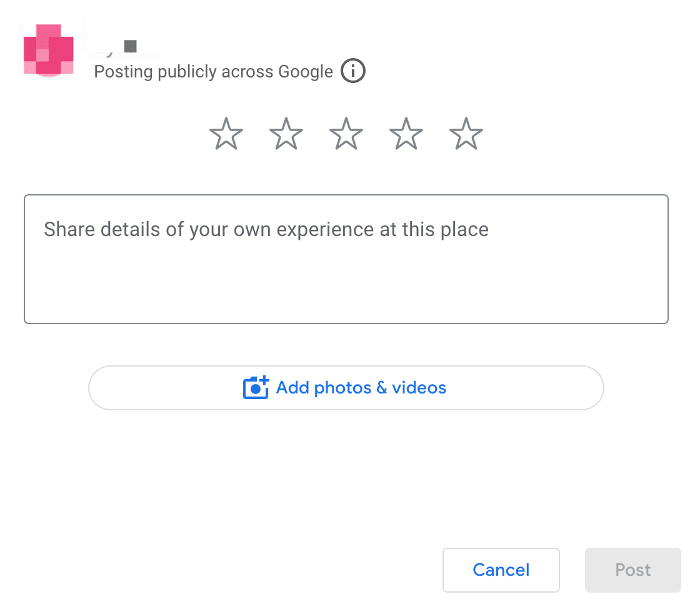Click the first star on the left

[226, 134]
